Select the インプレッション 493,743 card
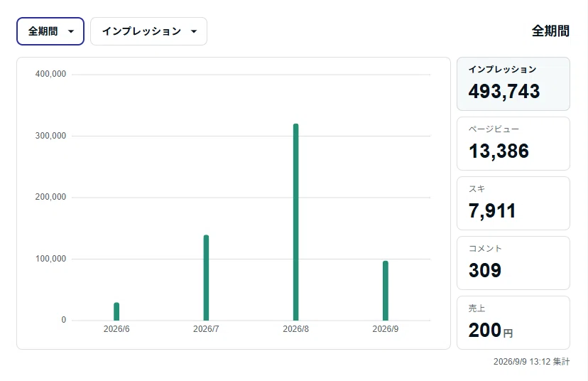 click(513, 84)
